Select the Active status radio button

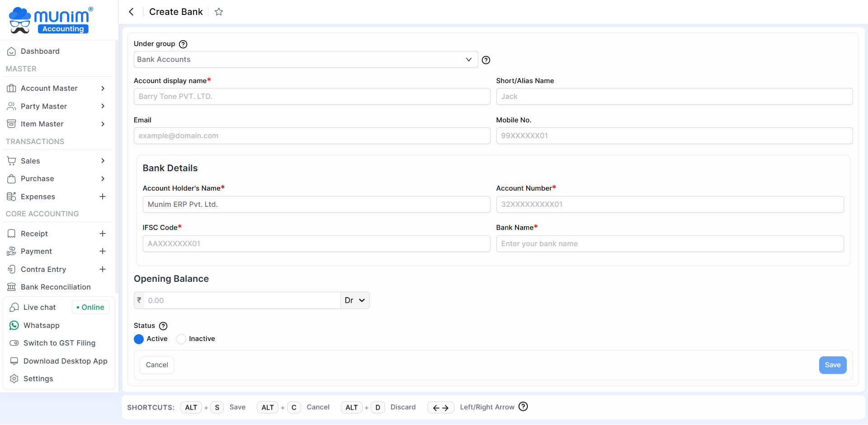[139, 339]
